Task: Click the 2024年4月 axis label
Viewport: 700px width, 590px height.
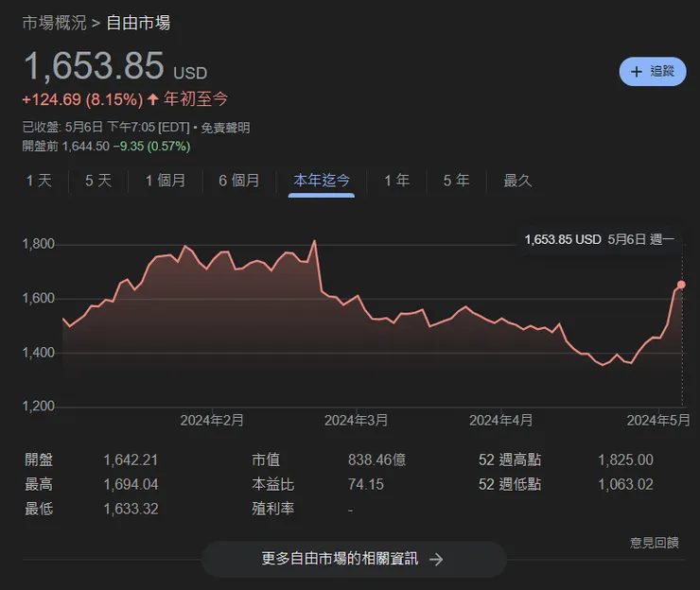Action: point(501,421)
